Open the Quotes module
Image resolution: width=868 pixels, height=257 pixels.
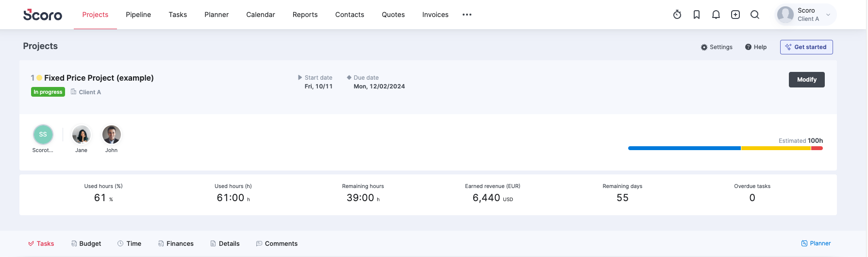393,15
